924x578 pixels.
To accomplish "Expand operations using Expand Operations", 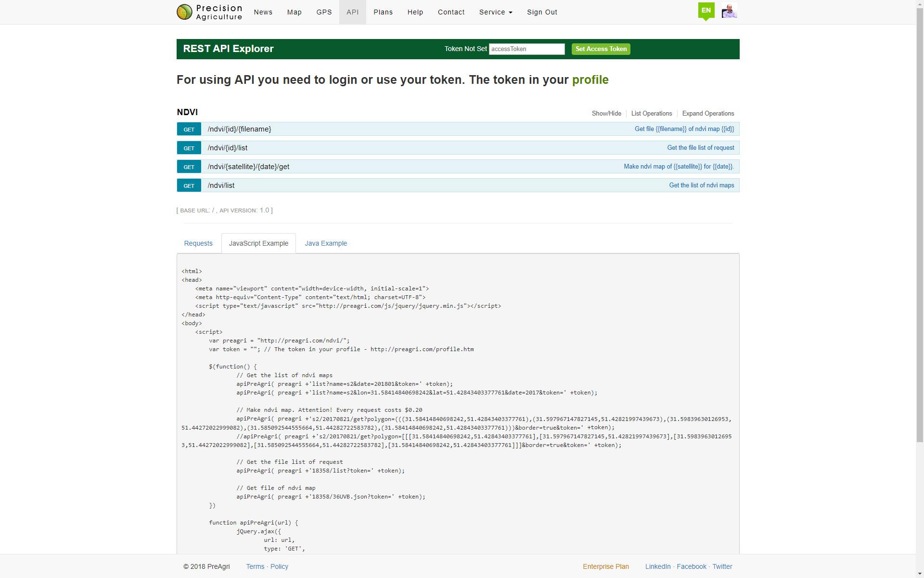I will coord(708,113).
